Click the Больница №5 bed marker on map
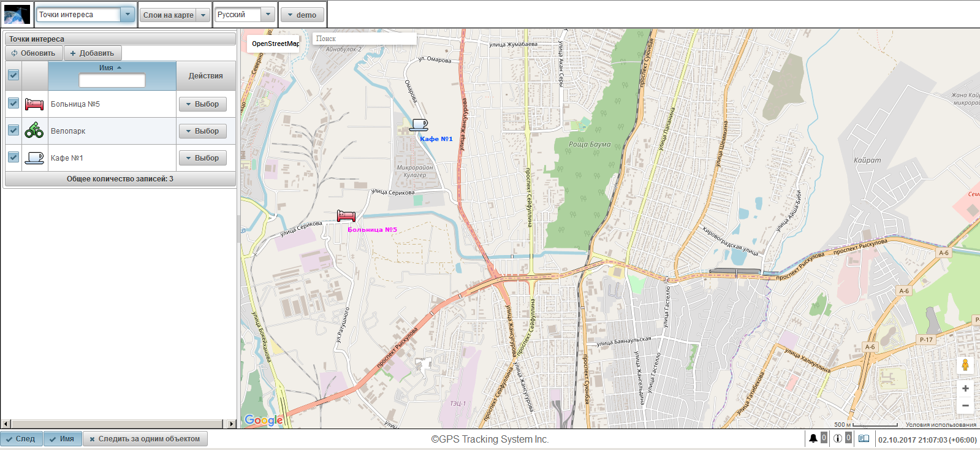980x450 pixels. point(346,216)
